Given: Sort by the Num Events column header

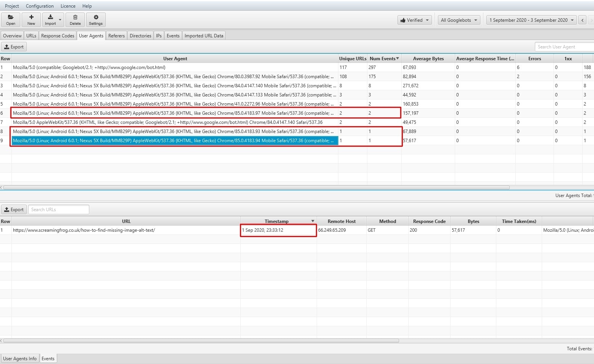Looking at the screenshot, I should pyautogui.click(x=384, y=59).
